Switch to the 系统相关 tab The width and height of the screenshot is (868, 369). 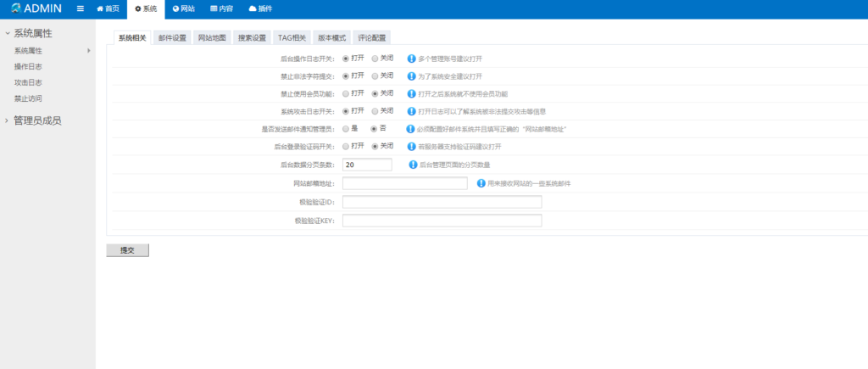tap(132, 38)
